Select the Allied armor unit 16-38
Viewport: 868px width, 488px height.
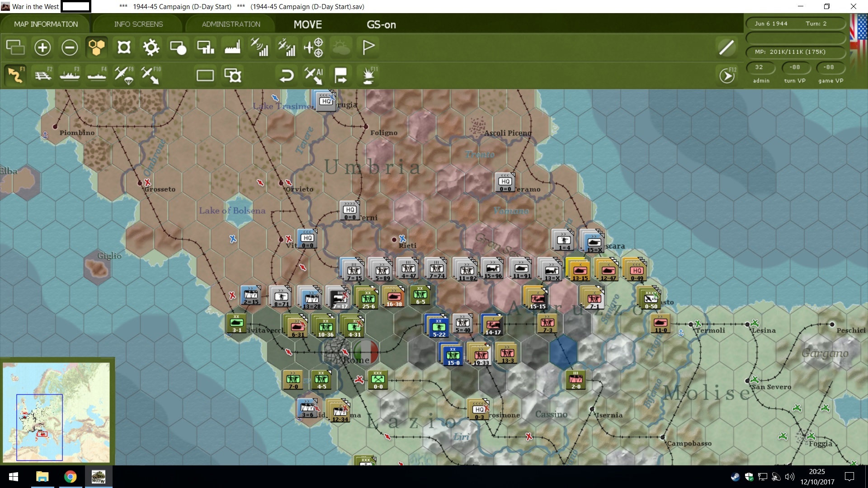[394, 297]
